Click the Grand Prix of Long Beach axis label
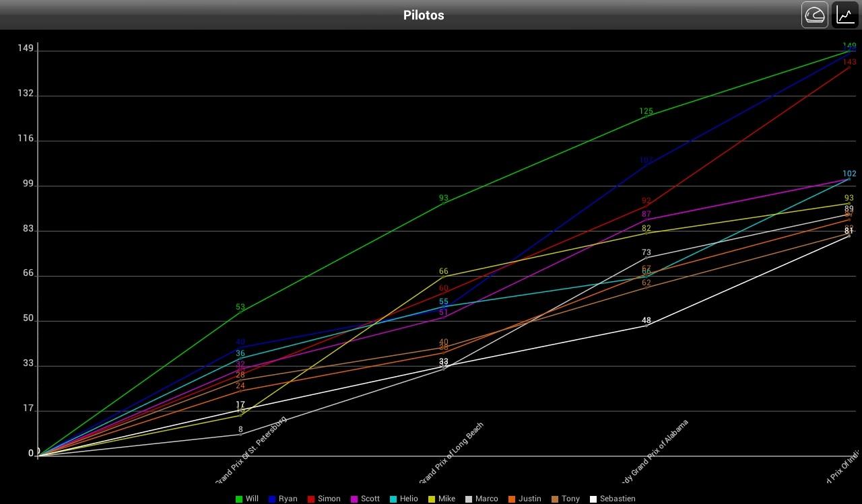The image size is (862, 504). (x=452, y=454)
